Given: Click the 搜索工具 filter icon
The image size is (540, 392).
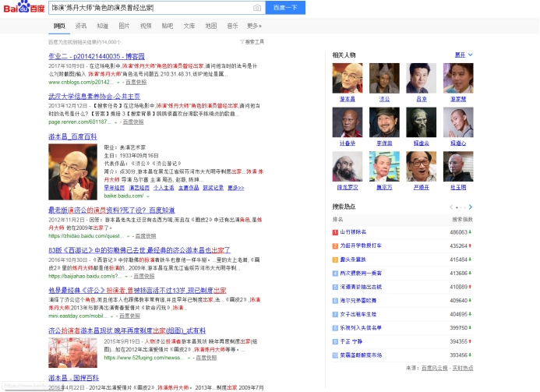Looking at the screenshot, I should (x=242, y=42).
